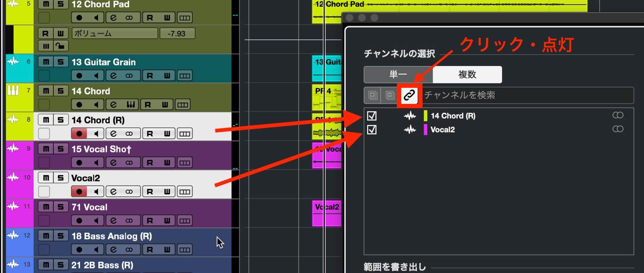This screenshot has width=644, height=273.
Task: Click stereo channel configuration on 13 Guitar Grain
Action: (129, 76)
